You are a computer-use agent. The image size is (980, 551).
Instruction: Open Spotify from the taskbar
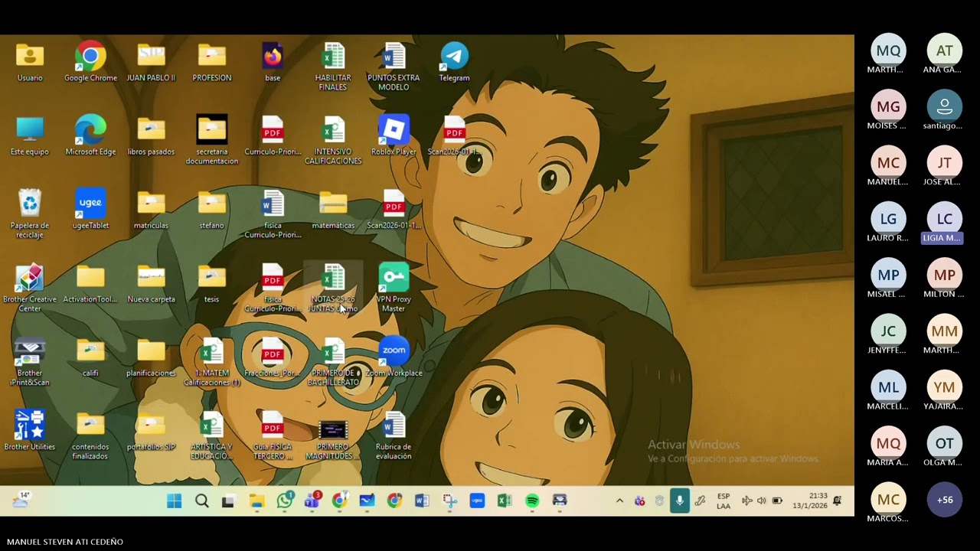[532, 500]
